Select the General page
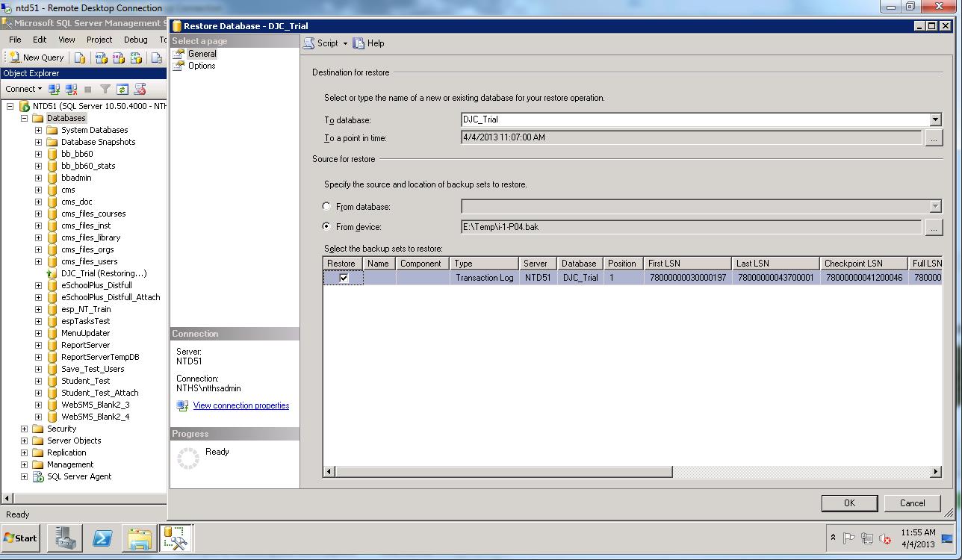The width and height of the screenshot is (962, 560). (x=202, y=54)
